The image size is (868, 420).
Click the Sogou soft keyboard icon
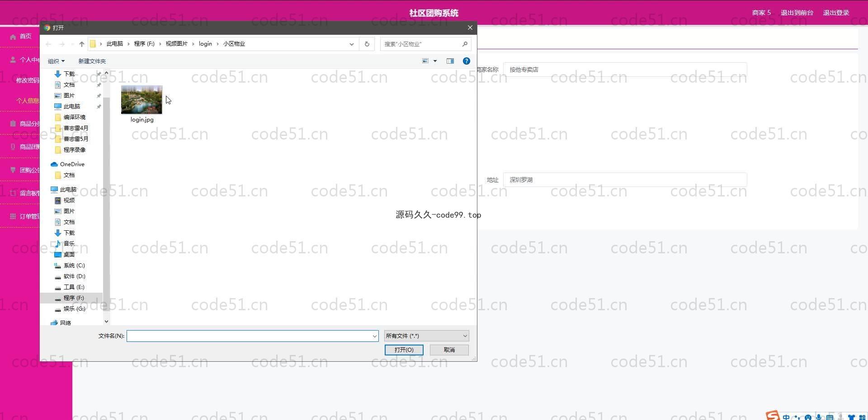click(x=830, y=417)
